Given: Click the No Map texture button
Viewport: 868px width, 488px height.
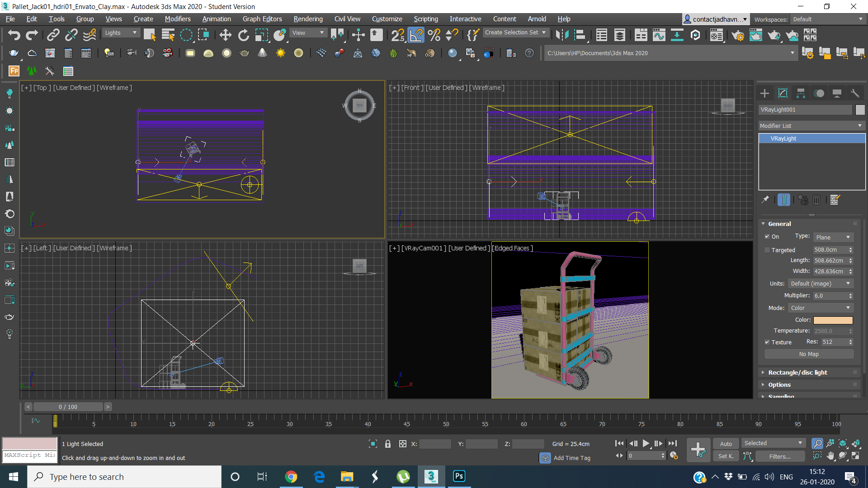Looking at the screenshot, I should click(x=809, y=354).
